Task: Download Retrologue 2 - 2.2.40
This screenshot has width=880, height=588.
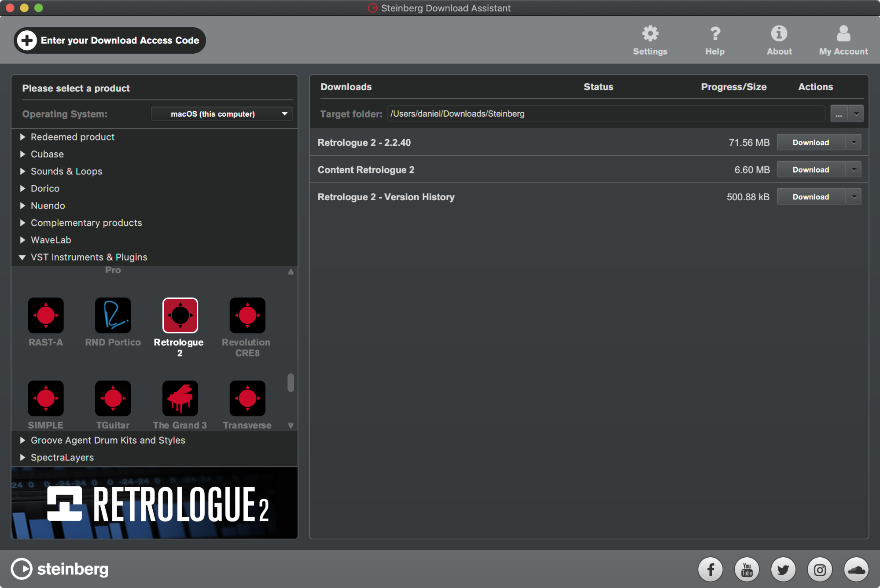Action: pos(811,143)
